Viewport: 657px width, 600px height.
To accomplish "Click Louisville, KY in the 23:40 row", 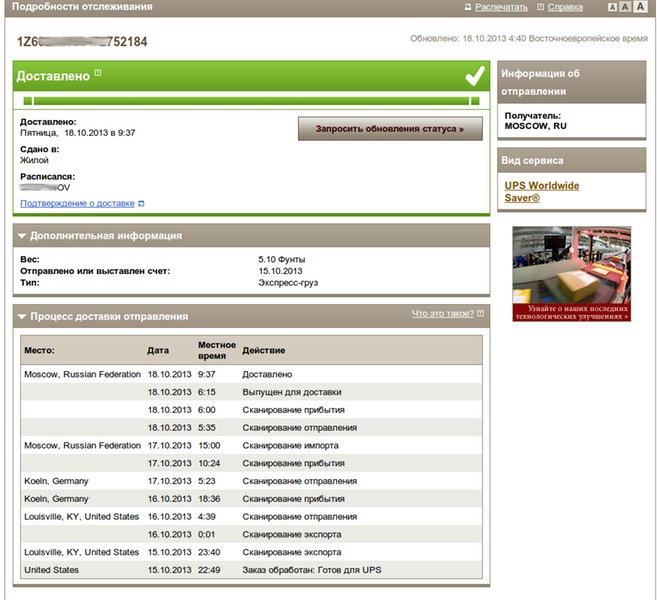I will [81, 552].
